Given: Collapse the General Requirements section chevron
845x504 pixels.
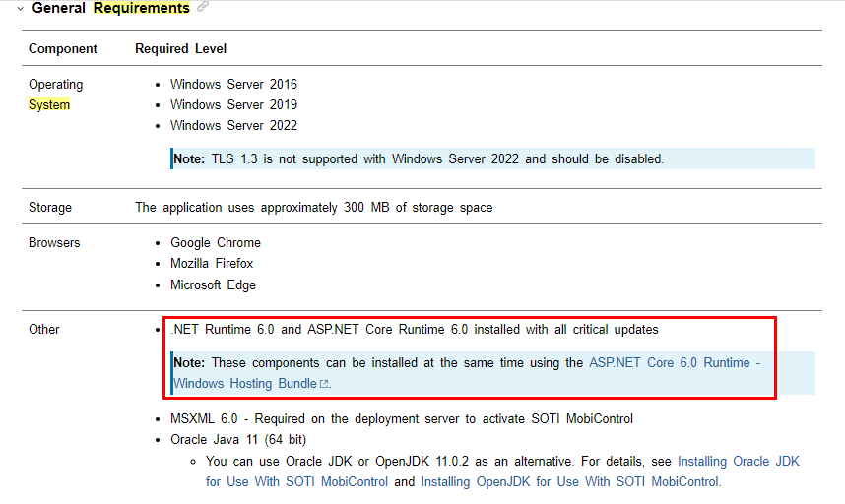Looking at the screenshot, I should [19, 8].
